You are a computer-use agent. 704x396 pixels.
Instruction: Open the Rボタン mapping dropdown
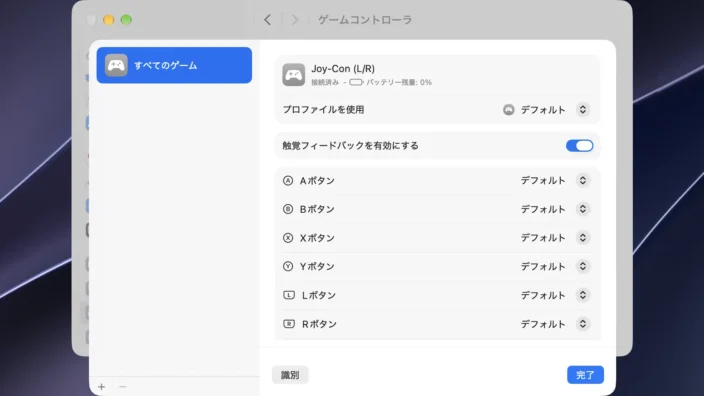(583, 324)
